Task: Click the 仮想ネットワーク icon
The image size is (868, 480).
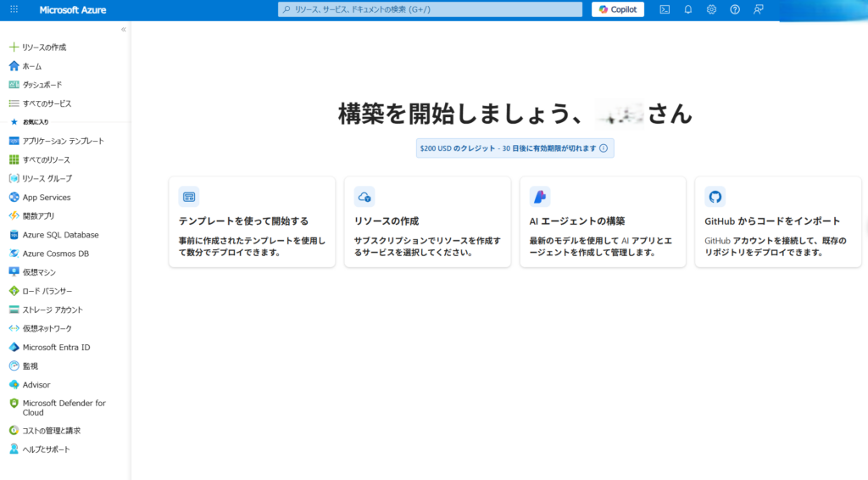Action: point(14,328)
